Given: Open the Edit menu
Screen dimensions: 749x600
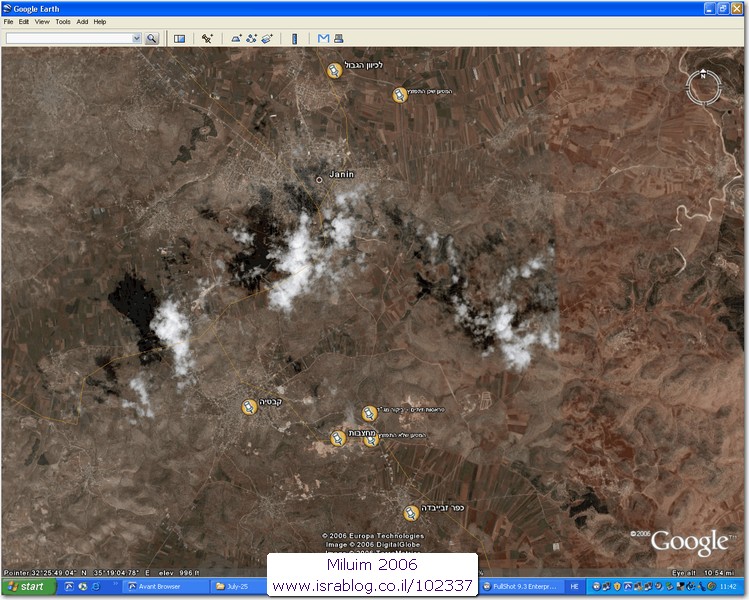Looking at the screenshot, I should click(24, 21).
